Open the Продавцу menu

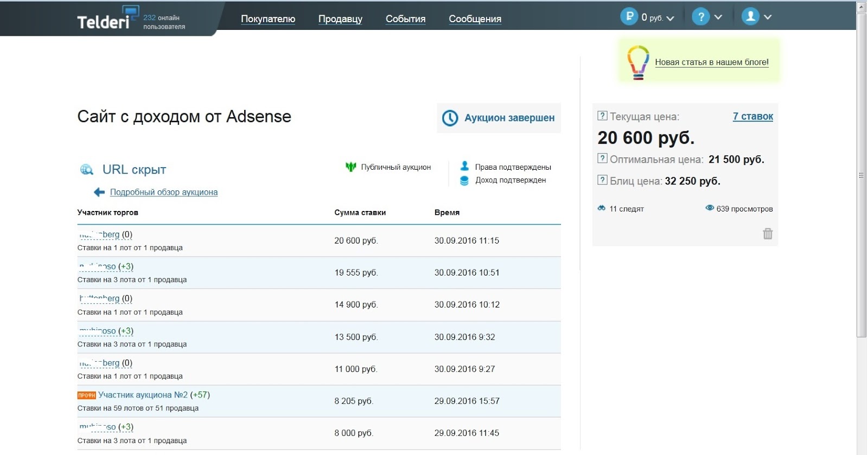click(x=340, y=19)
